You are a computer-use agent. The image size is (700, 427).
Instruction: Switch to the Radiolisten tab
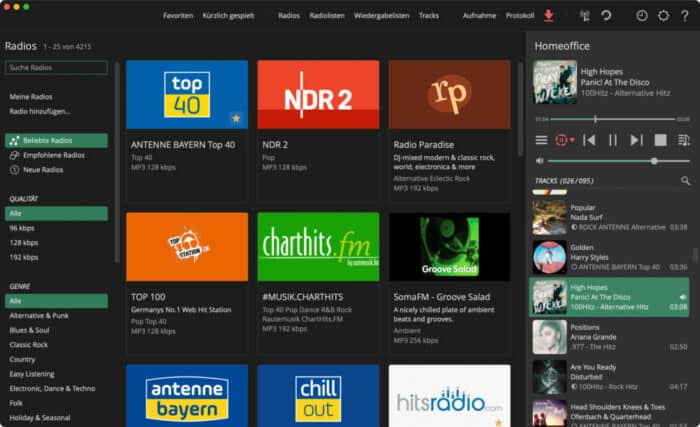(327, 16)
